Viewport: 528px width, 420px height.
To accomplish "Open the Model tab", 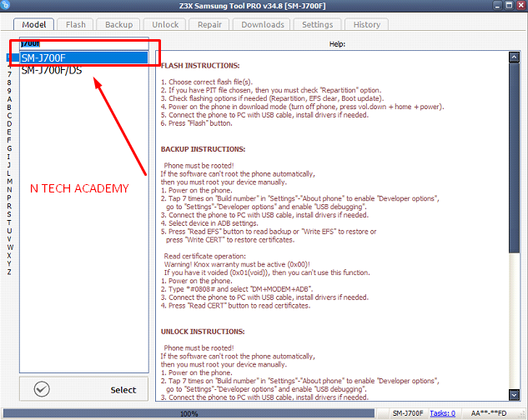I will tap(33, 24).
